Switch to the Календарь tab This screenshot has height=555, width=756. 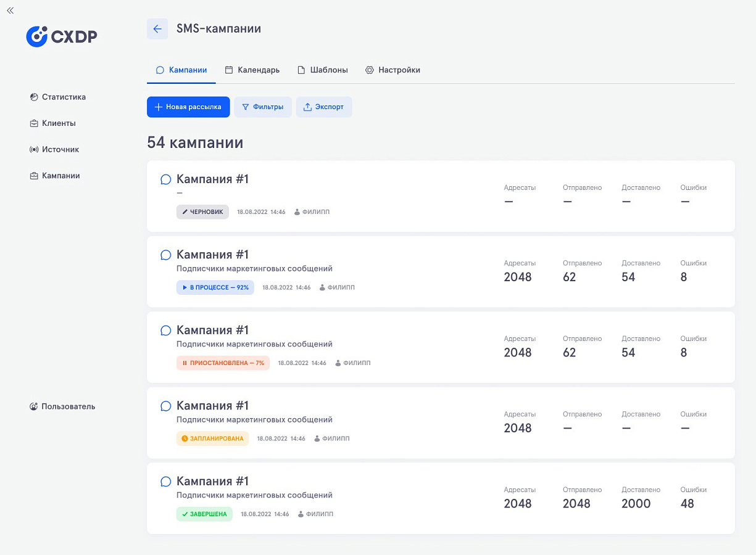(x=252, y=70)
